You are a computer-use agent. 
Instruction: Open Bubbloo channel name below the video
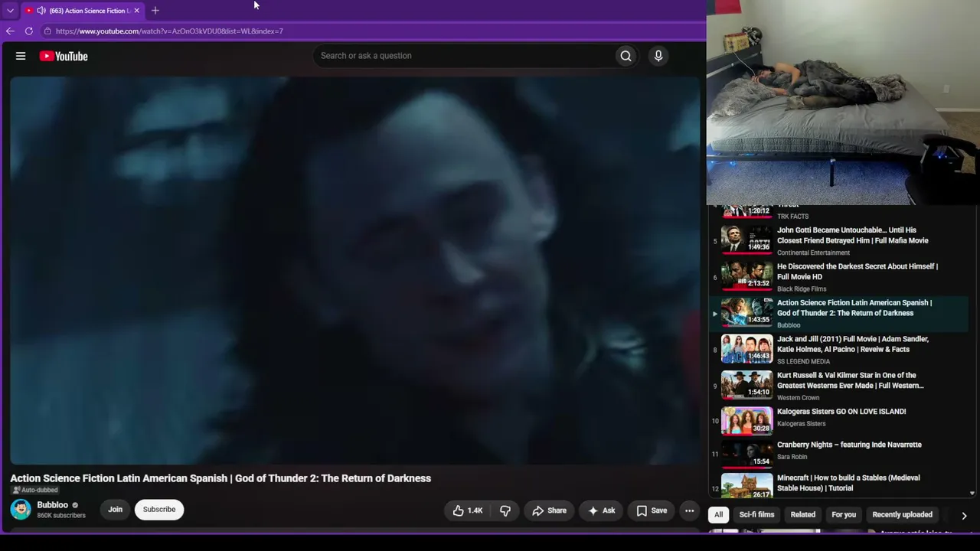[53, 505]
